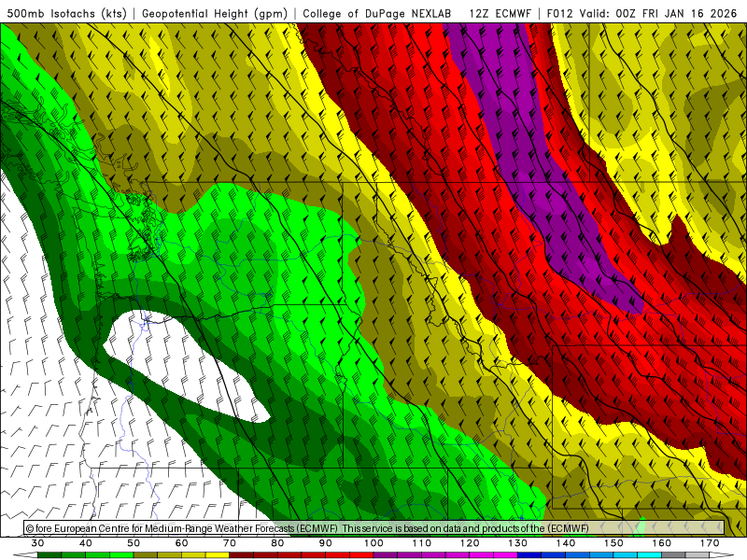Image resolution: width=747 pixels, height=560 pixels.
Task: Click the "120" color scale label
Action: coord(470,543)
